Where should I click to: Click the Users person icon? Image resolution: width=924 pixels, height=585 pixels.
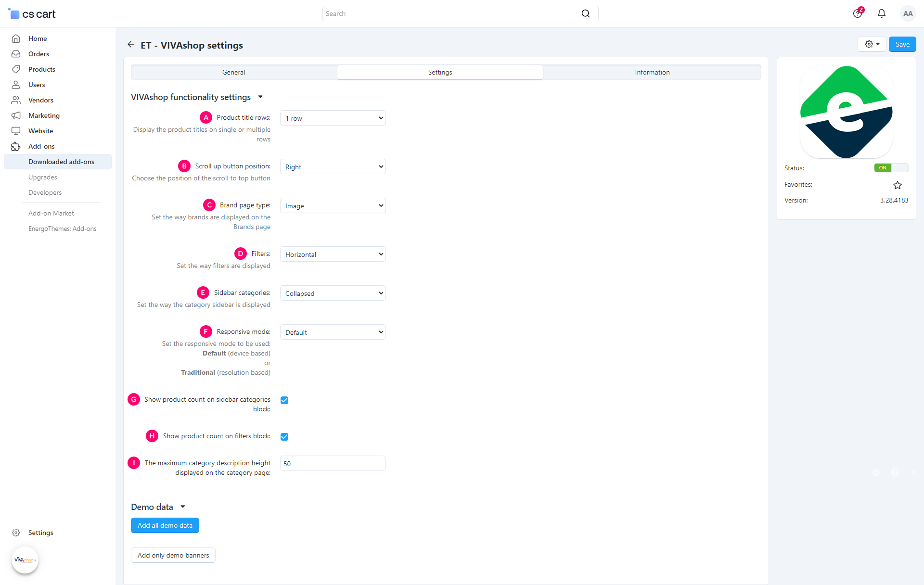[x=16, y=85]
